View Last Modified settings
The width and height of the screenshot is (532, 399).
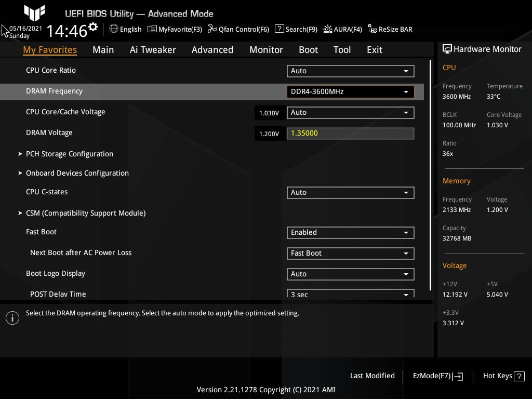[x=372, y=376]
